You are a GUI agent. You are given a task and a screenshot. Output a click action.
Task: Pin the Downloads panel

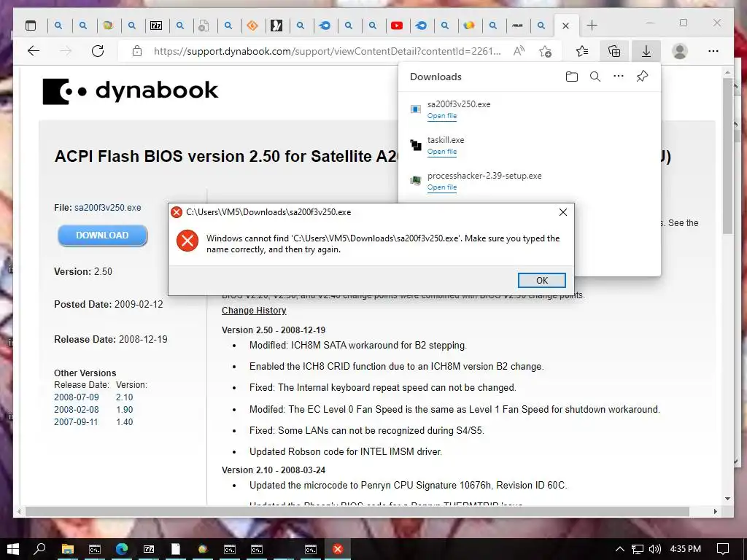click(642, 76)
